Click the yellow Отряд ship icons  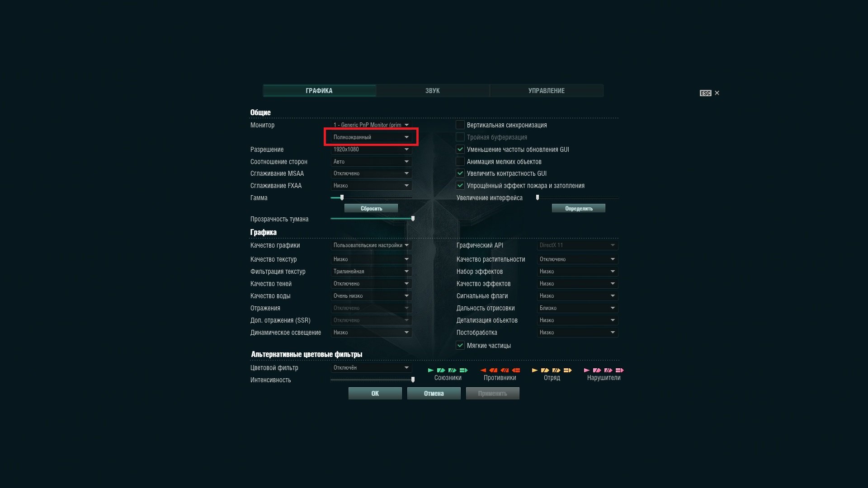coord(552,370)
